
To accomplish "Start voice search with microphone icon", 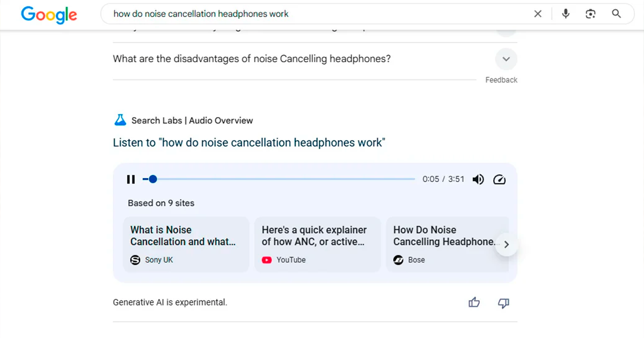I will tap(566, 14).
